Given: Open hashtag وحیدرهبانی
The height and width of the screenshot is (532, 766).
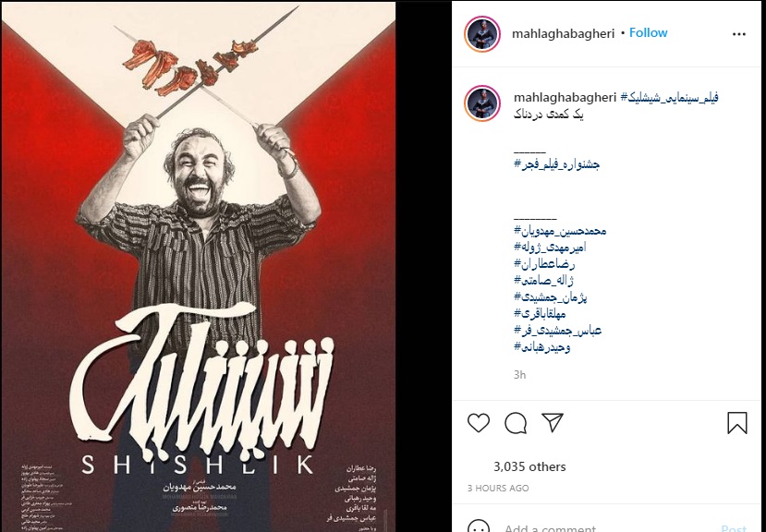Looking at the screenshot, I should pyautogui.click(x=541, y=347).
